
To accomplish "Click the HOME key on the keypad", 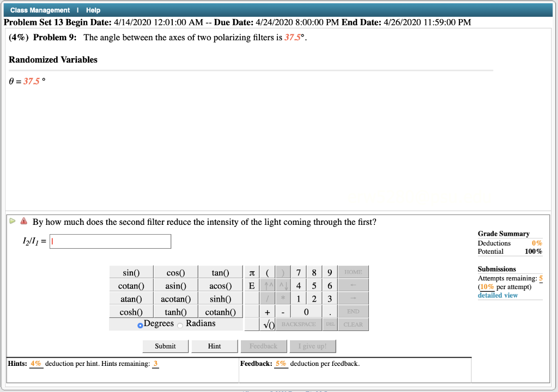I will (x=353, y=272).
